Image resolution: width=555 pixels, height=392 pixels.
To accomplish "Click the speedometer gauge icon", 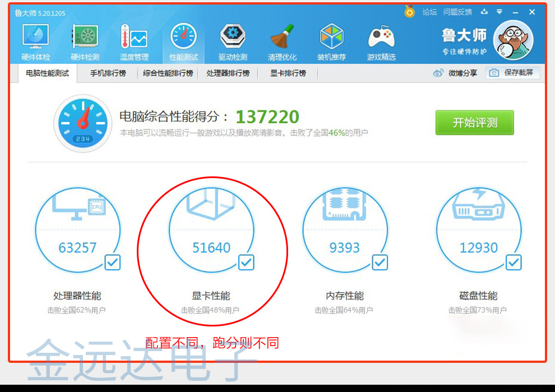I will [83, 123].
